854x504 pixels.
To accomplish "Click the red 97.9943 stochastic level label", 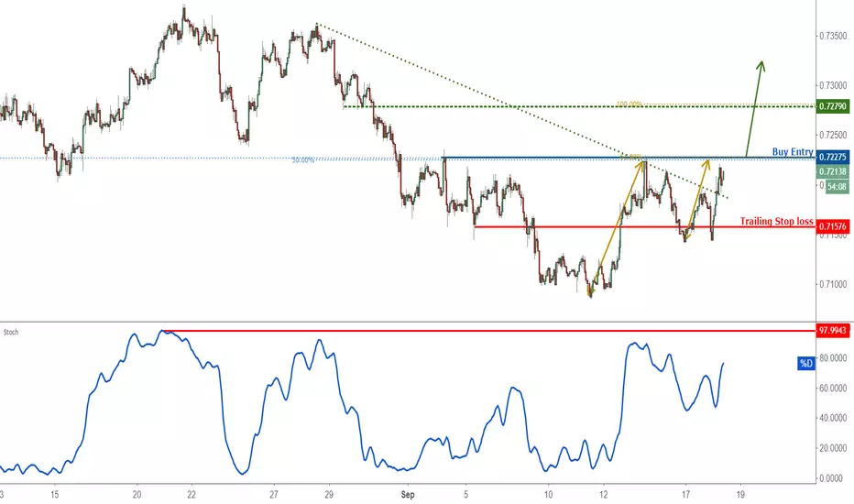I will (x=833, y=330).
